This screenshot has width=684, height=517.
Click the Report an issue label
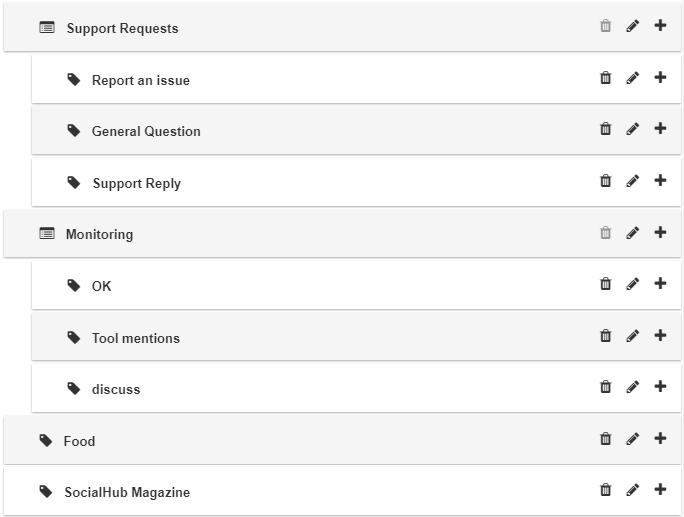[140, 81]
